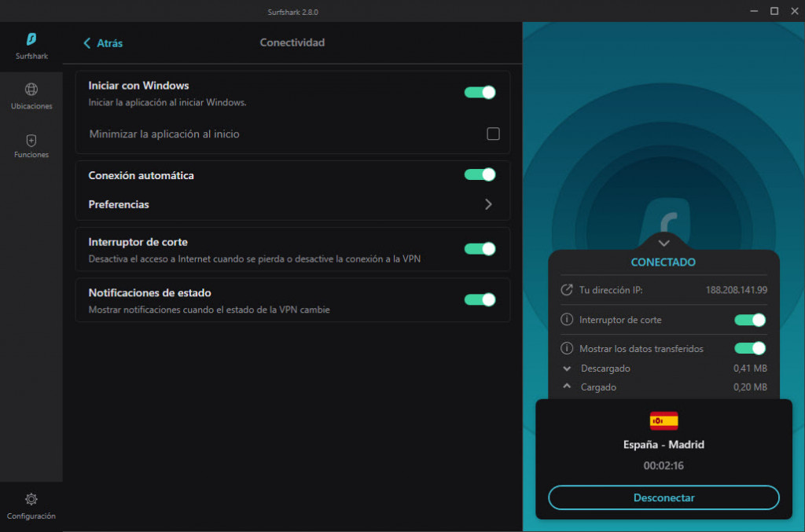Viewport: 805px width, 532px height.
Task: Toggle Mostrar los datos transferidos switch
Action: 750,348
